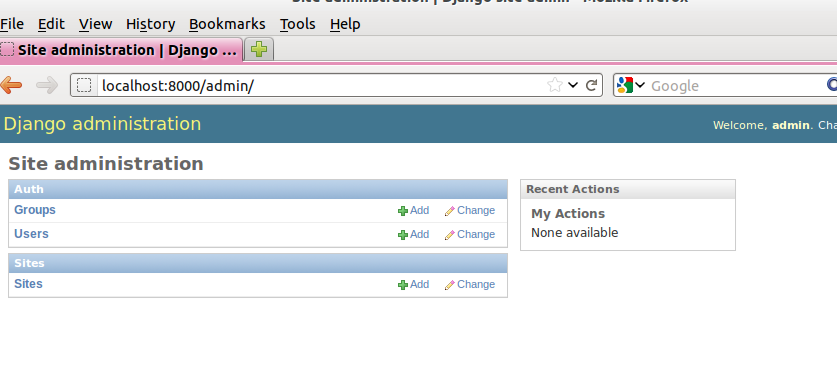The image size is (837, 382).
Task: Select the Site administration browser tab
Action: (x=121, y=50)
